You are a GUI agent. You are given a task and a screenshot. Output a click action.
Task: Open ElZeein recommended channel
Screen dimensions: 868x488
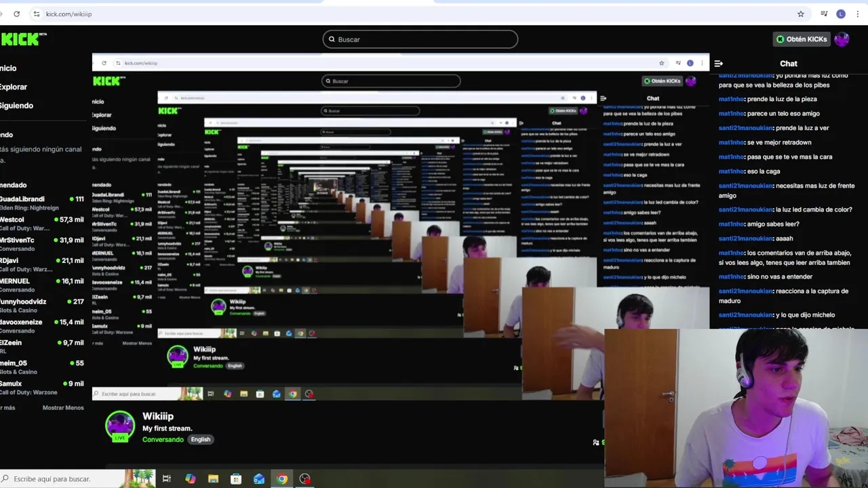point(42,346)
